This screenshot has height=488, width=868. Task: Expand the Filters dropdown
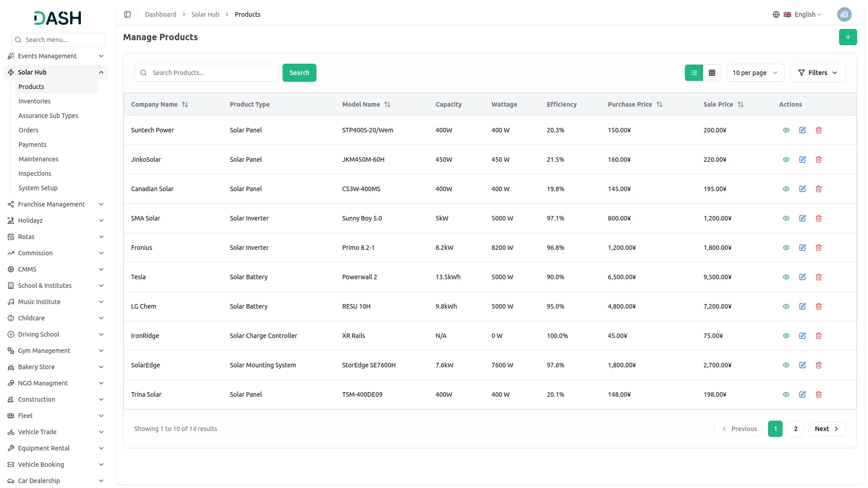tap(817, 73)
